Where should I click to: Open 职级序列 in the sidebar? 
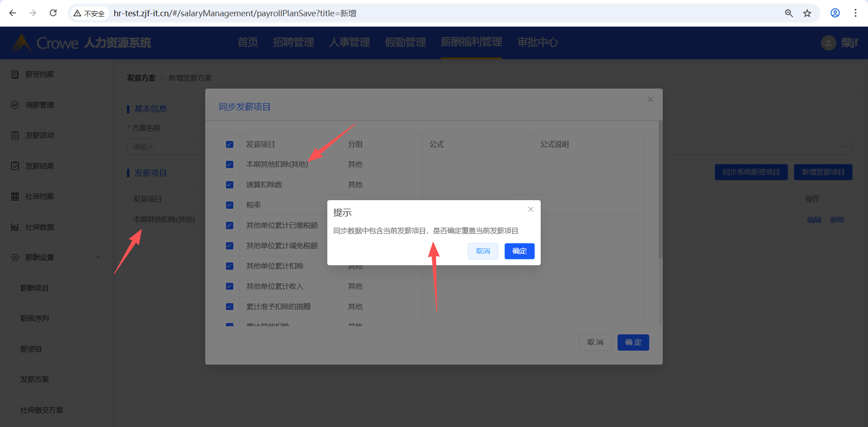[34, 319]
